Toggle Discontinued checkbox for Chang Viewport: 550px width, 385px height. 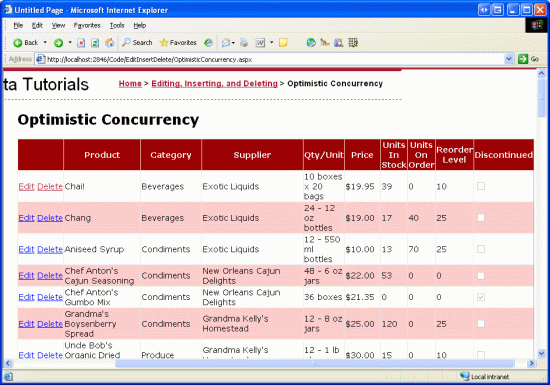481,218
